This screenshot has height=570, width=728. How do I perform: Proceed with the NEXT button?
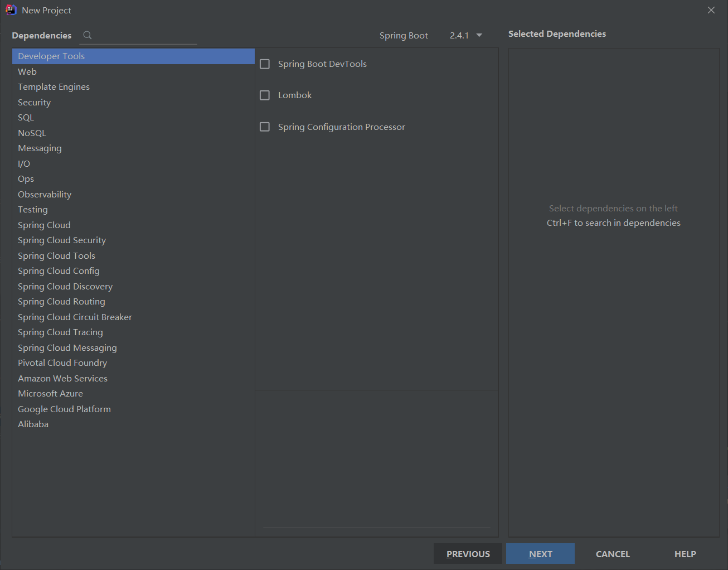tap(540, 554)
